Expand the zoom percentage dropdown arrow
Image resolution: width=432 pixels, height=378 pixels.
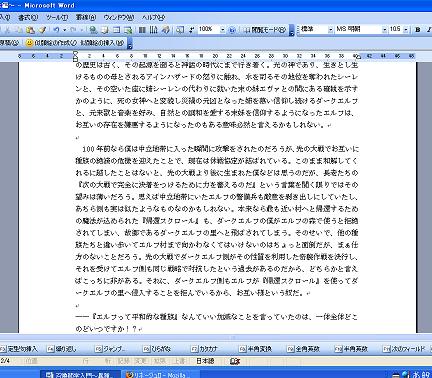[222, 30]
